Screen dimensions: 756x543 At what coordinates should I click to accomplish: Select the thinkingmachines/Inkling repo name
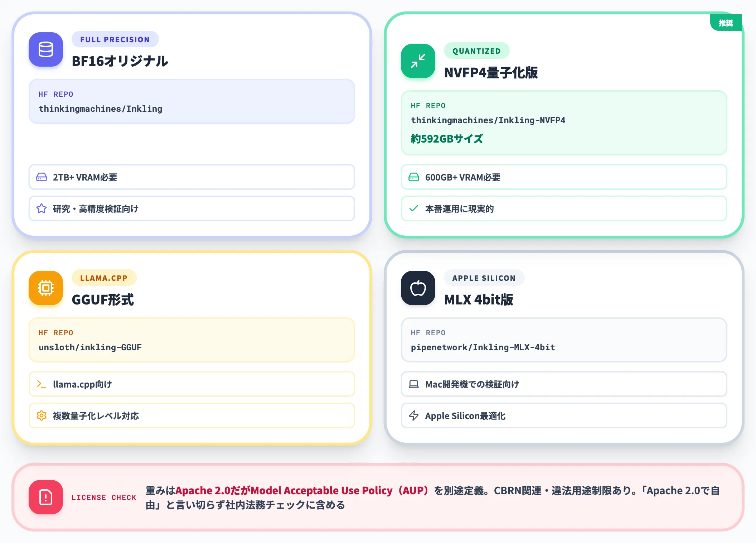101,109
